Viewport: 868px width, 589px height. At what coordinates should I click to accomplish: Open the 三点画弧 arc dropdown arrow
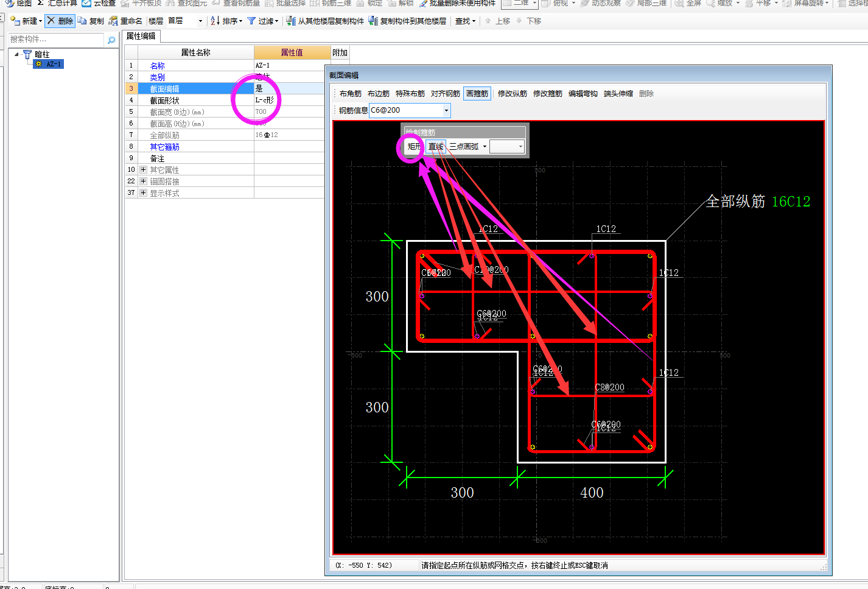click(485, 146)
